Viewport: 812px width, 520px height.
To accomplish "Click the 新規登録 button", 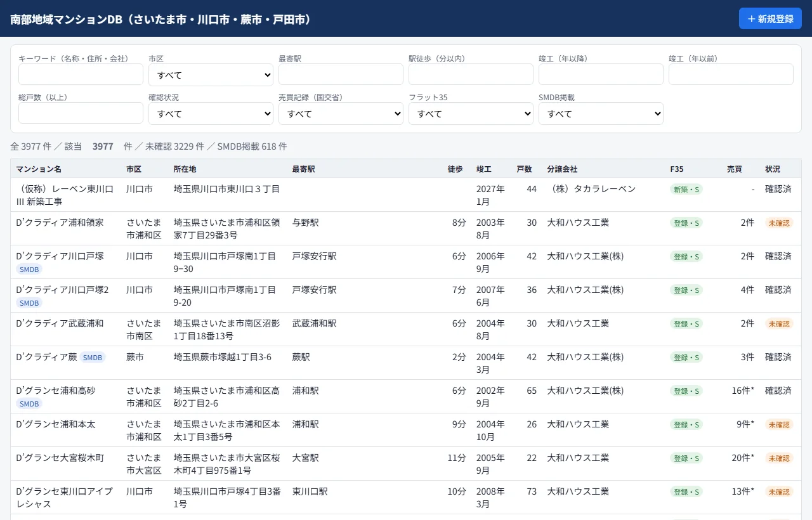I will pyautogui.click(x=770, y=18).
